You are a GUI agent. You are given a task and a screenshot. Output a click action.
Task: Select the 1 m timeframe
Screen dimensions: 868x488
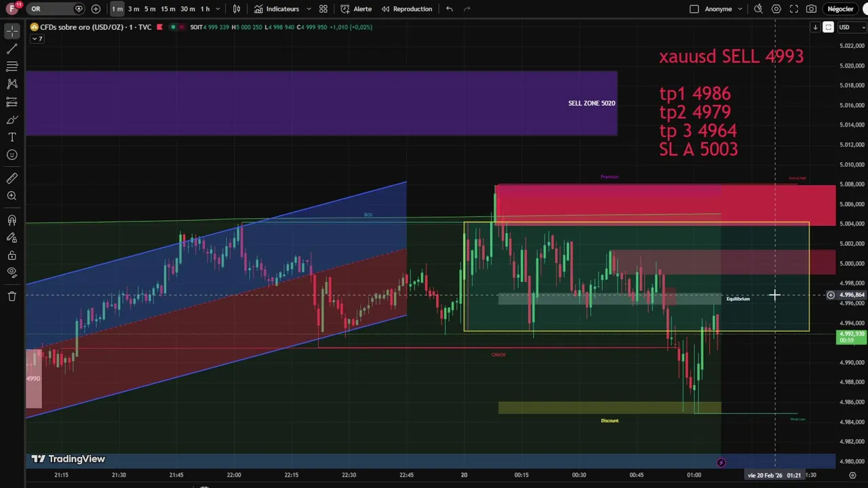tap(117, 9)
